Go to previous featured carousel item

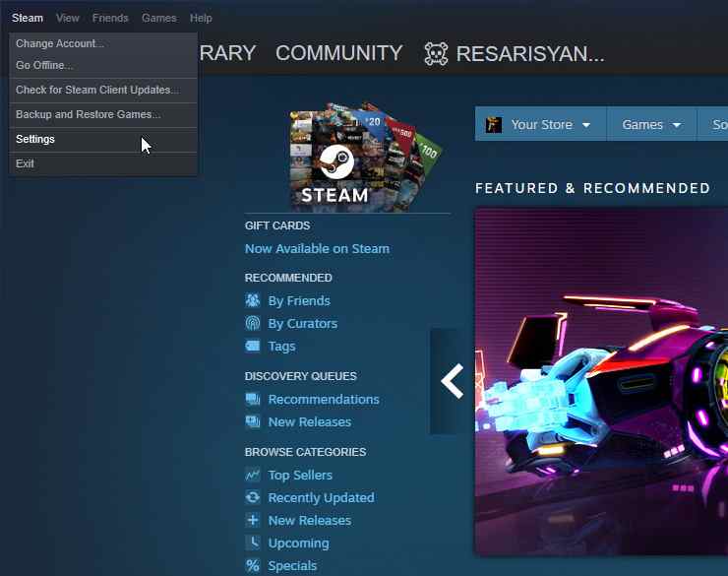tap(452, 381)
